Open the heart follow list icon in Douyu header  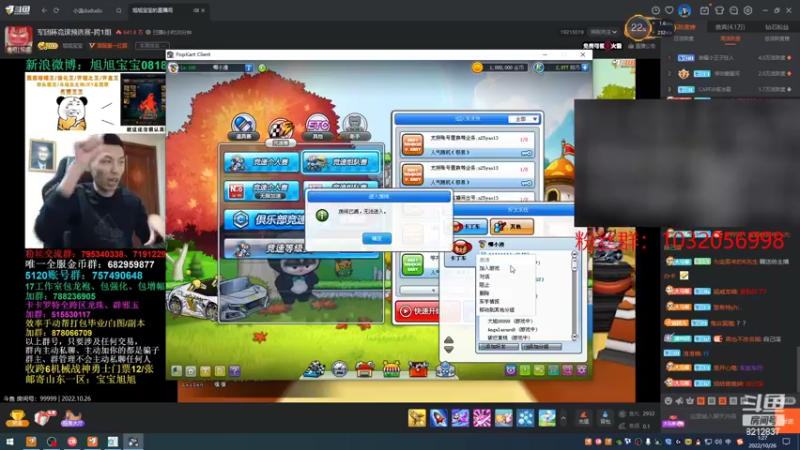tap(669, 10)
